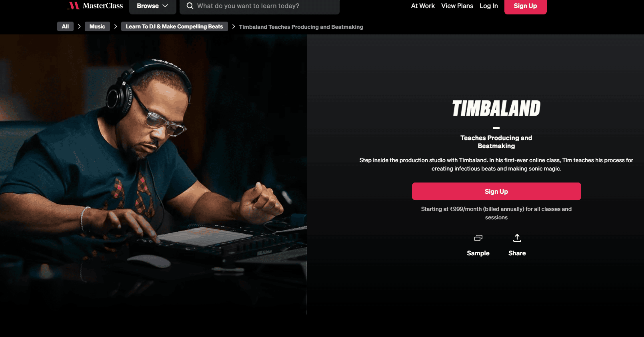This screenshot has width=644, height=337.
Task: Click the Sample video icon
Action: click(478, 238)
